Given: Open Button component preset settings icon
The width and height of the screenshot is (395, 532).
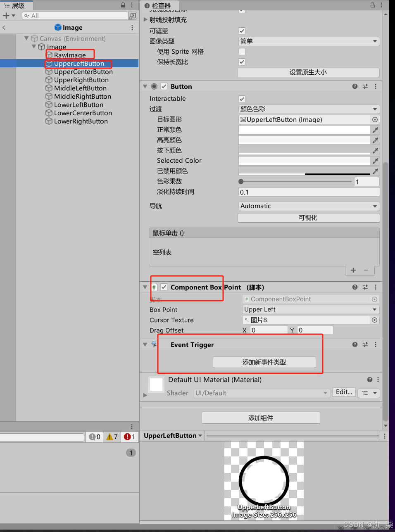Looking at the screenshot, I should point(365,86).
